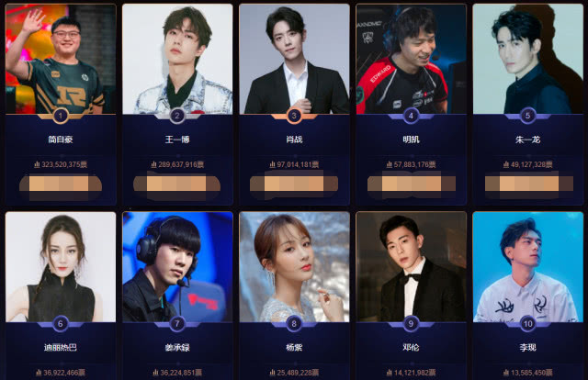Viewport: 588px width, 380px height.
Task: Click the vote button below 289,637,916票
Action: click(176, 184)
